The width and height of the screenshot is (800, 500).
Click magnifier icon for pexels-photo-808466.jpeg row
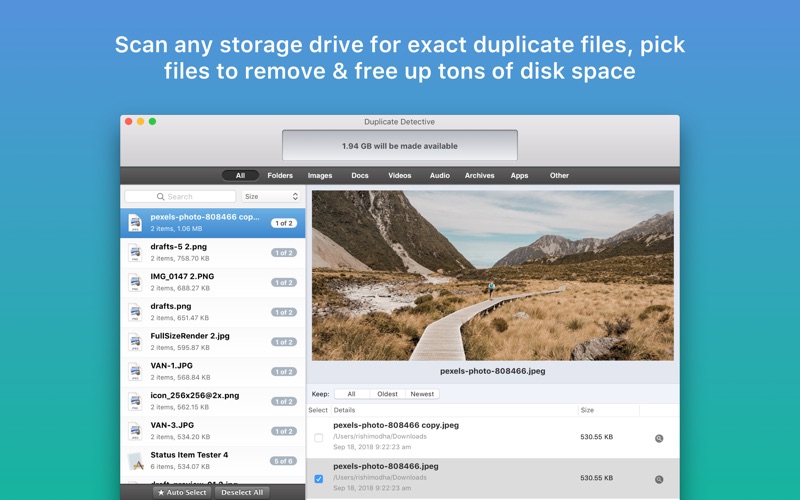(x=659, y=479)
